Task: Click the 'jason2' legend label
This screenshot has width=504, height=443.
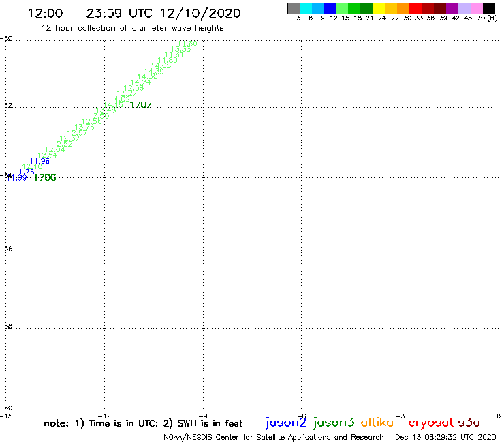Action: (x=286, y=423)
